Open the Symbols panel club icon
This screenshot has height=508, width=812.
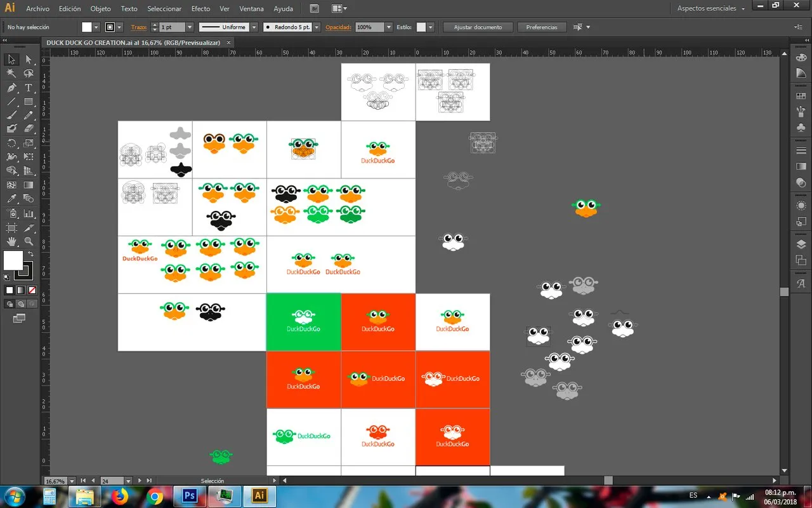[801, 128]
